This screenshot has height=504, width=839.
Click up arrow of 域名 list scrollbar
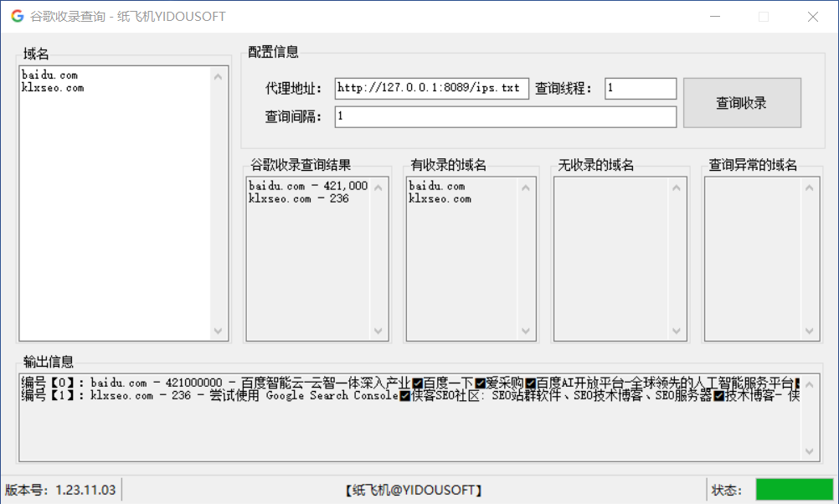218,77
